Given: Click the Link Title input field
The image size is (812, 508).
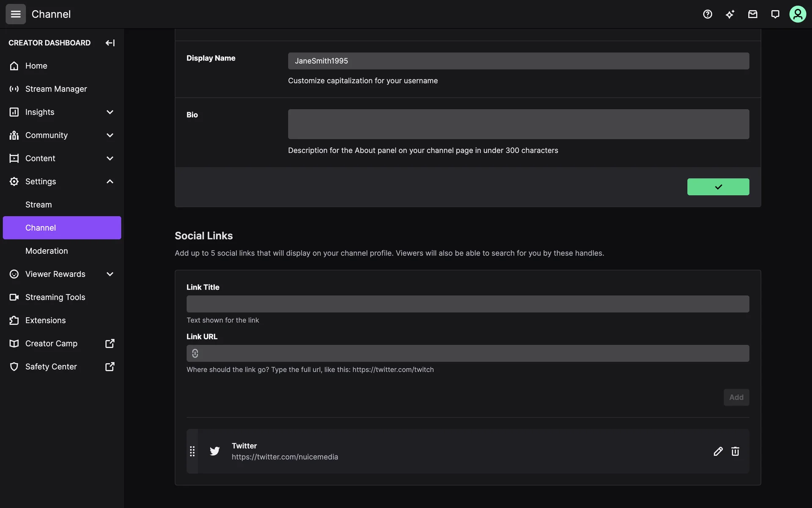Looking at the screenshot, I should [x=467, y=304].
